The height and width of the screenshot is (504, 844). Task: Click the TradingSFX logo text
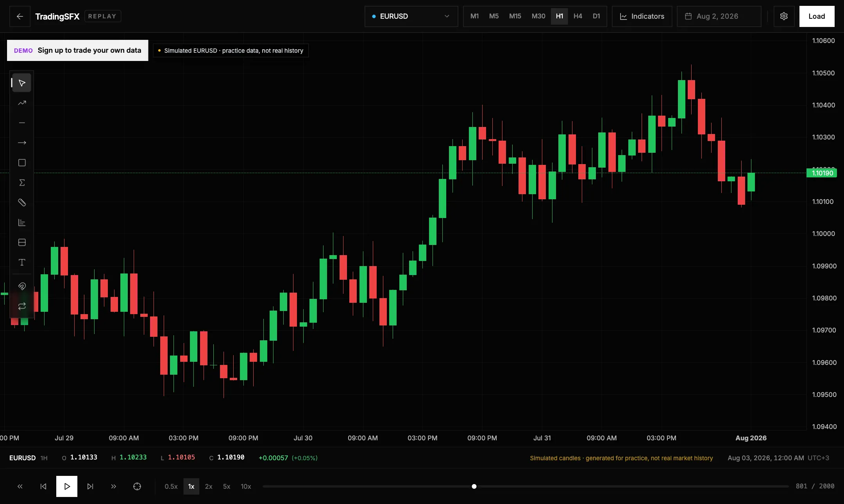pos(57,16)
